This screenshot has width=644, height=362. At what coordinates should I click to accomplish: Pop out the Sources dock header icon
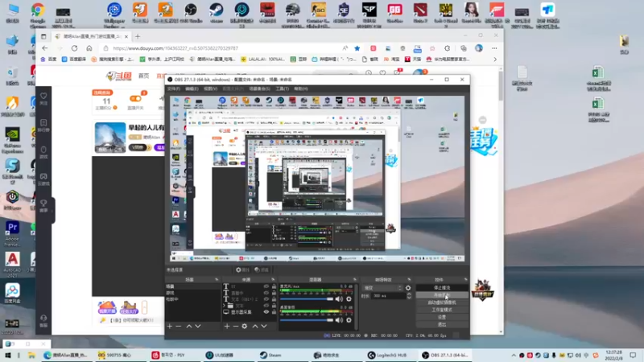273,279
